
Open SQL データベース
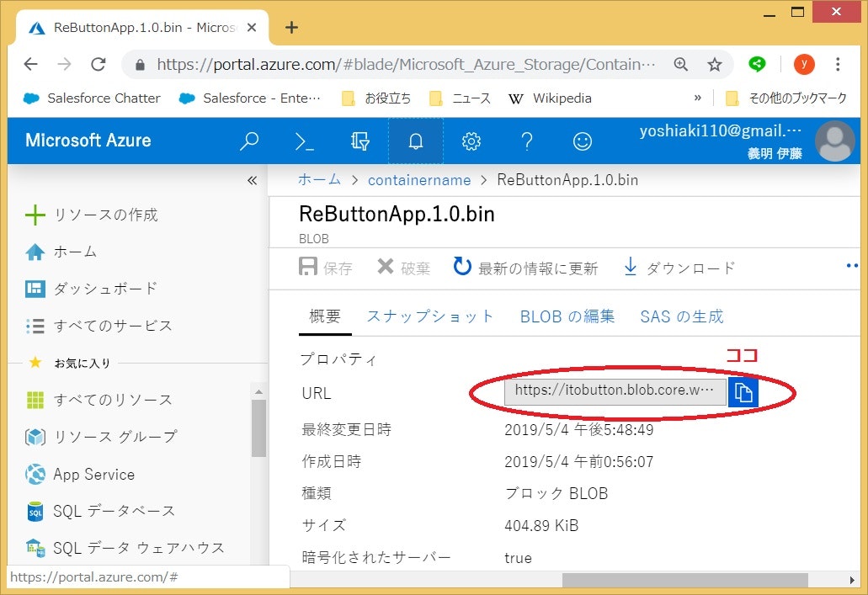click(x=101, y=511)
